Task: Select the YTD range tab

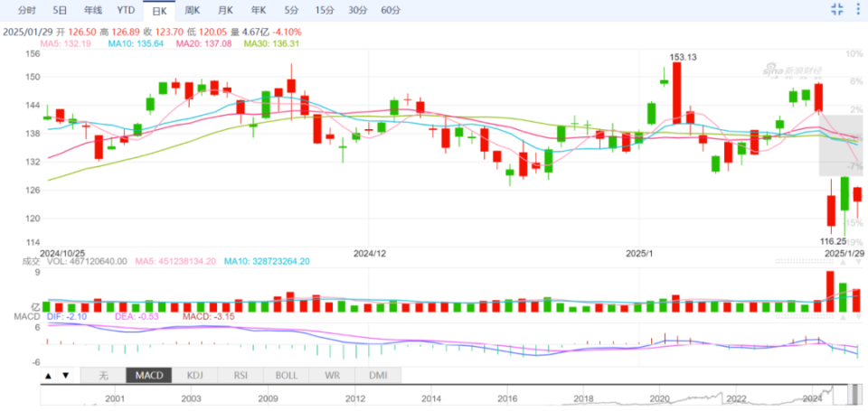Action: (x=127, y=10)
